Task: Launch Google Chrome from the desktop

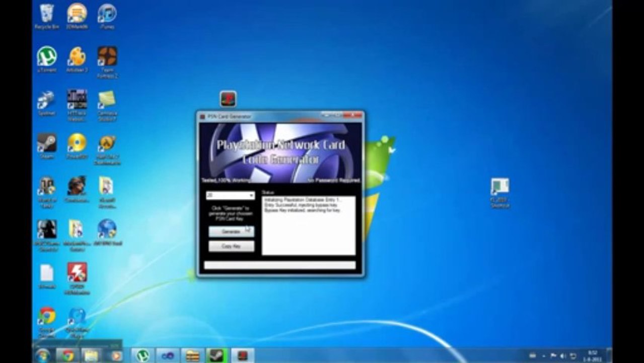Action: [x=47, y=323]
